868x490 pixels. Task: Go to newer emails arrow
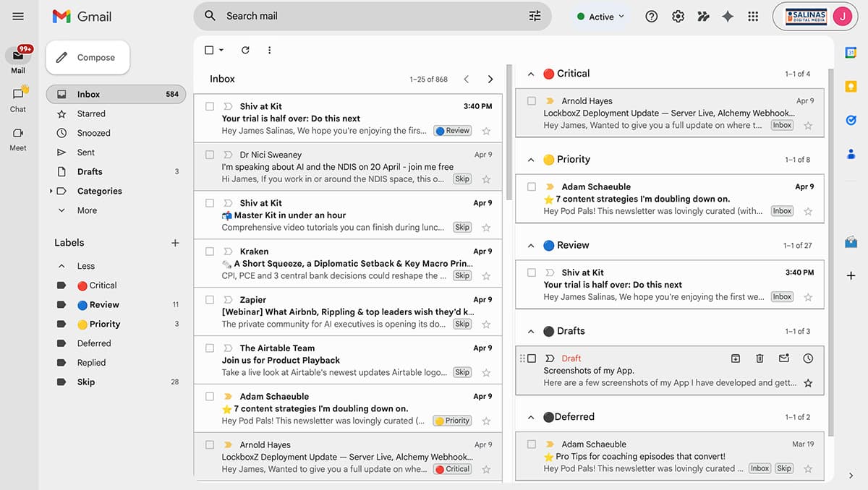click(467, 79)
